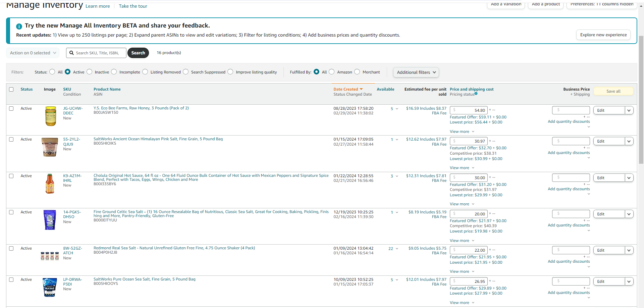
Task: Sort by the Date Created column
Action: tap(348, 89)
